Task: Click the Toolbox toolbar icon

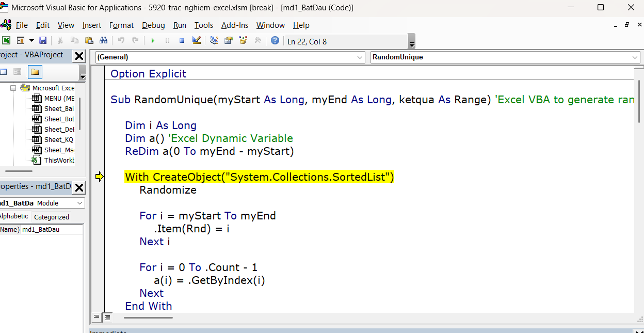Action: 257,40
